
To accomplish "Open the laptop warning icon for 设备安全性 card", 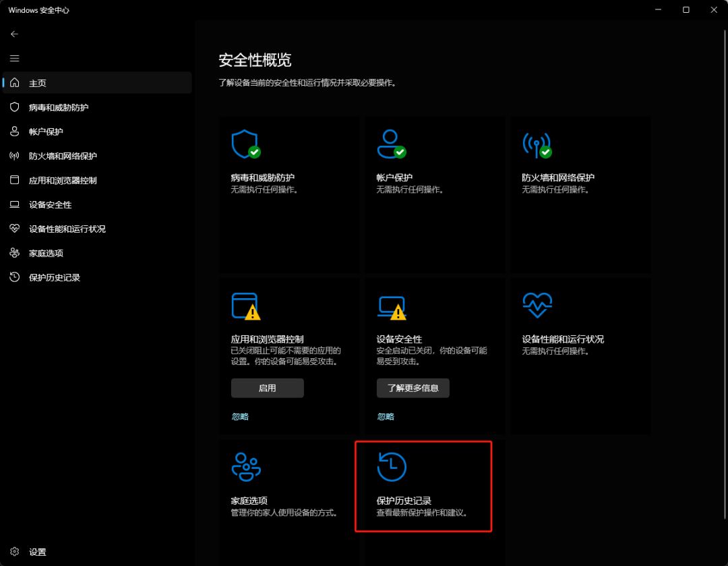I will 392,308.
